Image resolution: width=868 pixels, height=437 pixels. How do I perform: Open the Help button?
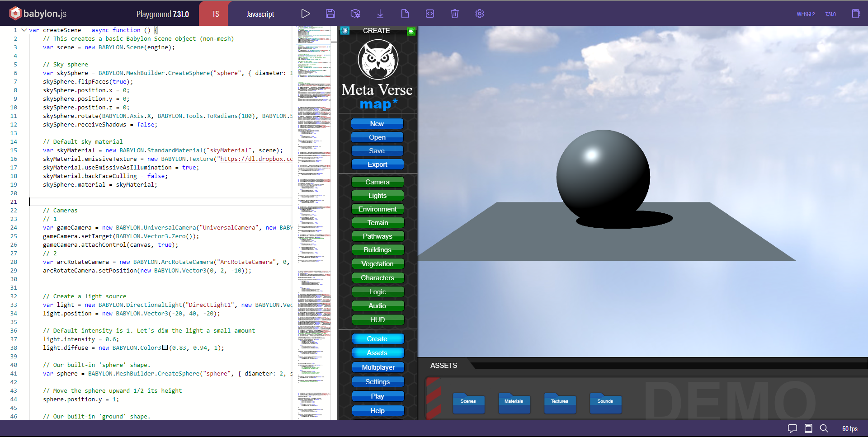point(377,411)
